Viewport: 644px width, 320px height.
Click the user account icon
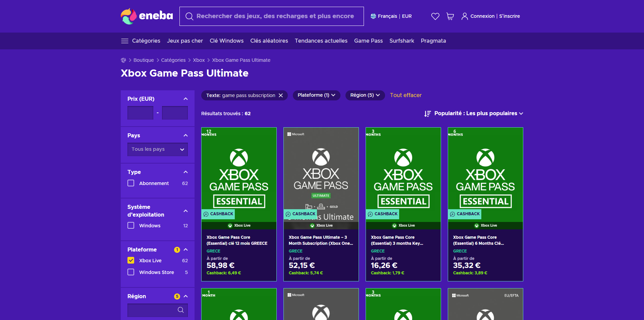465,16
